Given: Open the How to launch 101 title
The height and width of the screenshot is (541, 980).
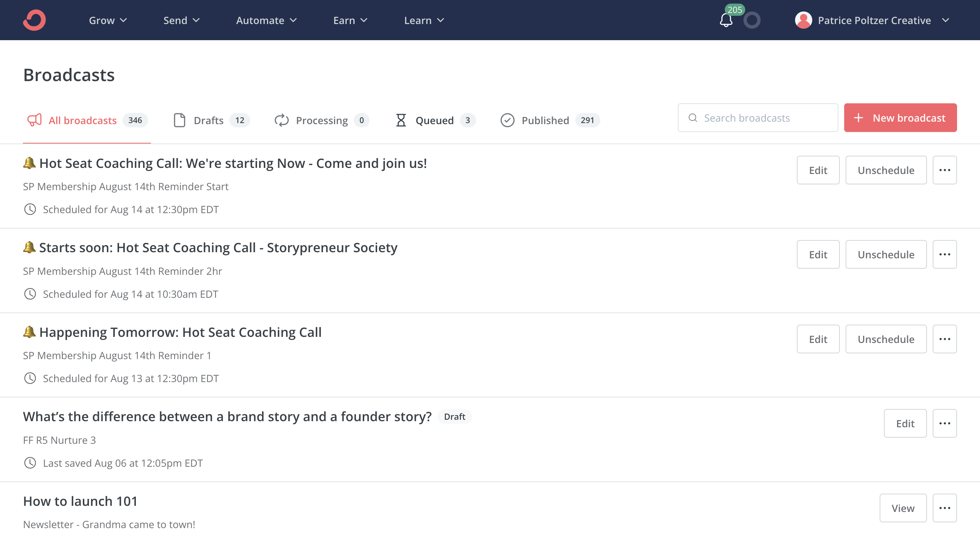Looking at the screenshot, I should point(80,502).
